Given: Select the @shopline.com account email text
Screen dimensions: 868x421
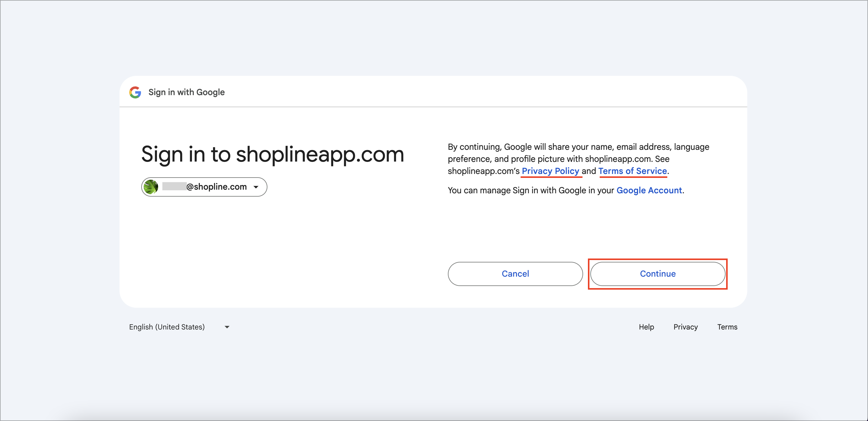Looking at the screenshot, I should coord(216,187).
